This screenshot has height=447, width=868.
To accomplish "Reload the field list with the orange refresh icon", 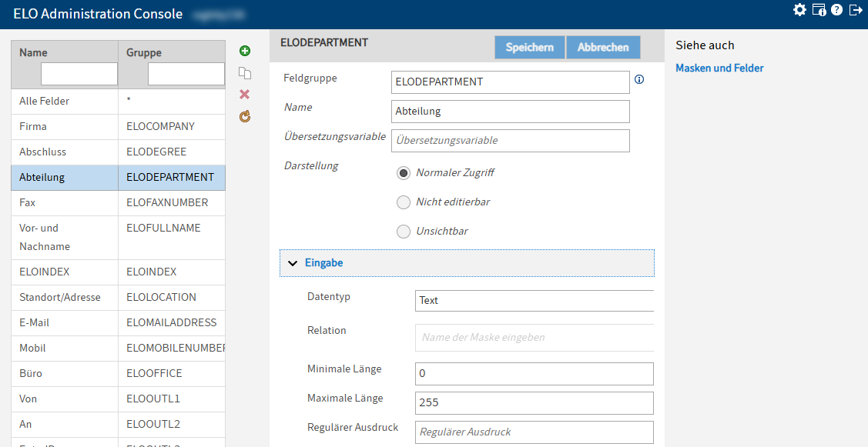I will [x=245, y=116].
